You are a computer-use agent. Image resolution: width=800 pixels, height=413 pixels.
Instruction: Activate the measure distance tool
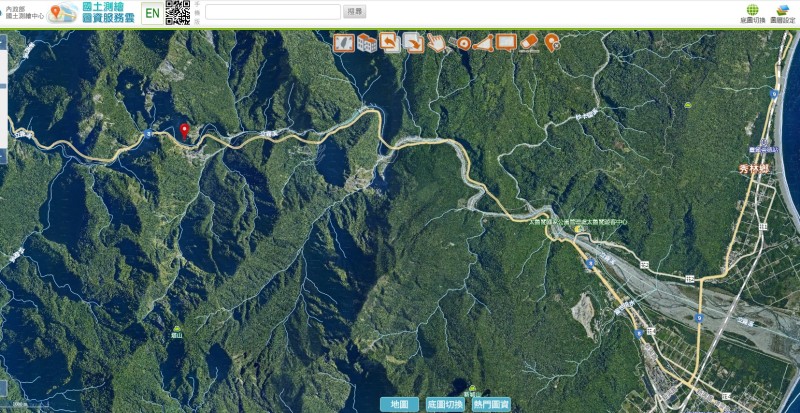460,43
